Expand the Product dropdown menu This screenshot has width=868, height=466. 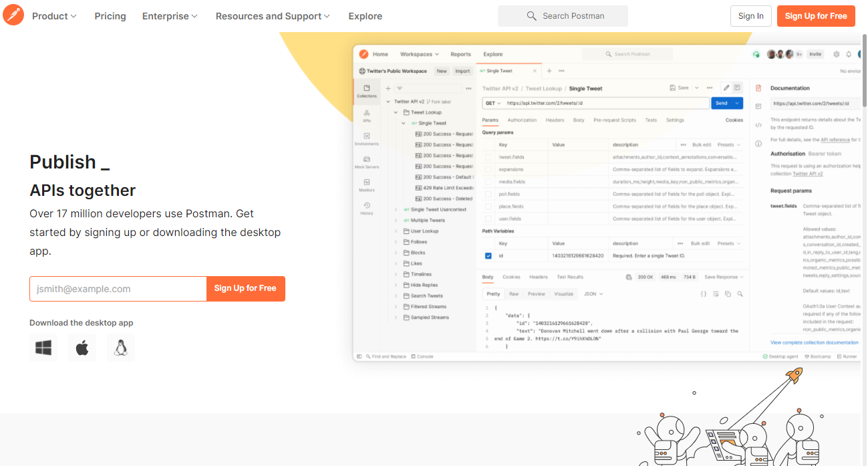[54, 16]
